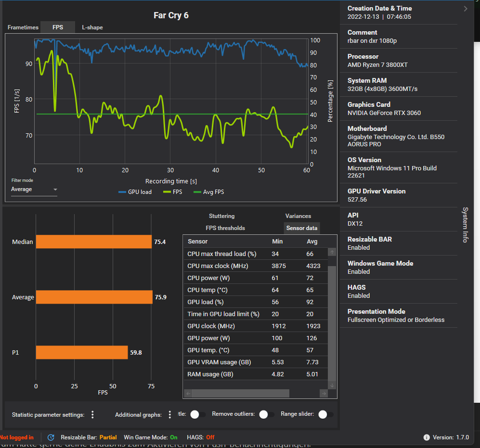The height and width of the screenshot is (448, 480).
Task: Select the CPU max thread load (%) row
Action: pos(256,254)
